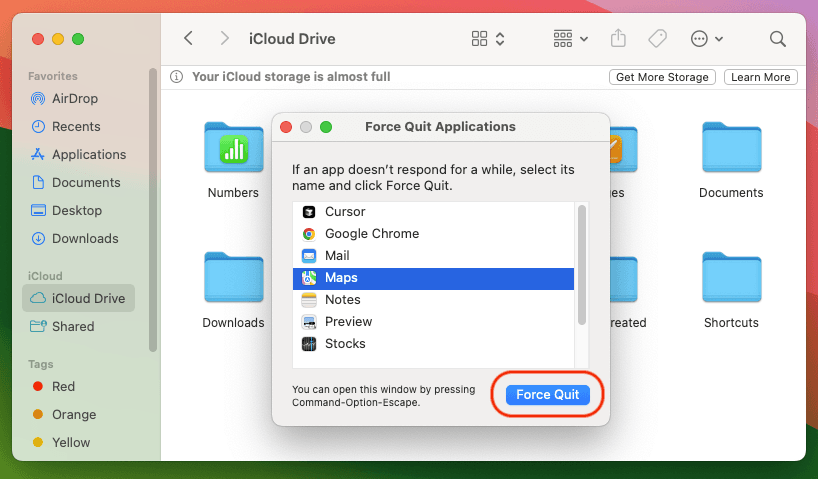The width and height of the screenshot is (818, 479).
Task: Select iCloud Drive in the sidebar
Action: click(x=78, y=298)
